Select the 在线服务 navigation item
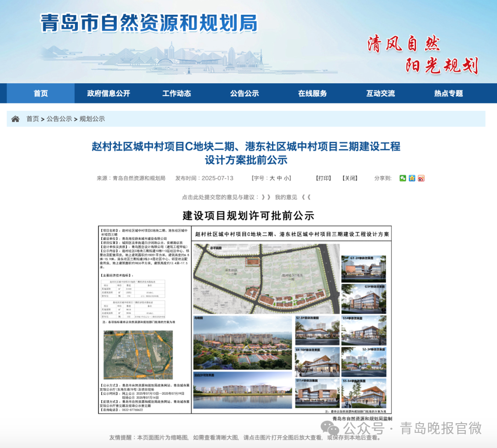This screenshot has height=448, width=497. click(x=312, y=93)
